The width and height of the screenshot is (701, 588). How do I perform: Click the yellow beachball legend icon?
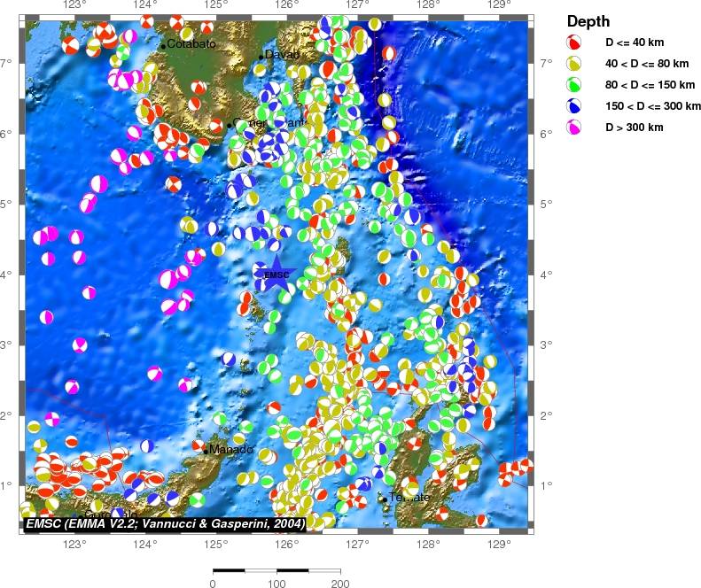pos(574,64)
